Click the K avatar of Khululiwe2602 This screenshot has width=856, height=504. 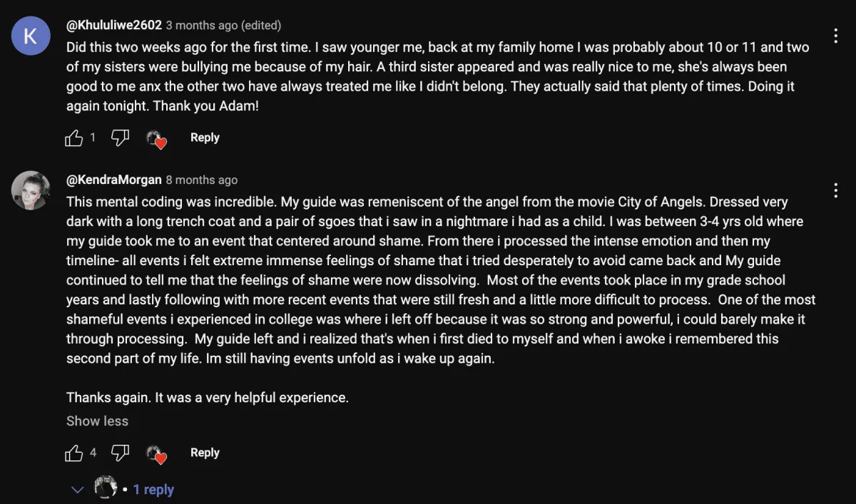coord(31,36)
